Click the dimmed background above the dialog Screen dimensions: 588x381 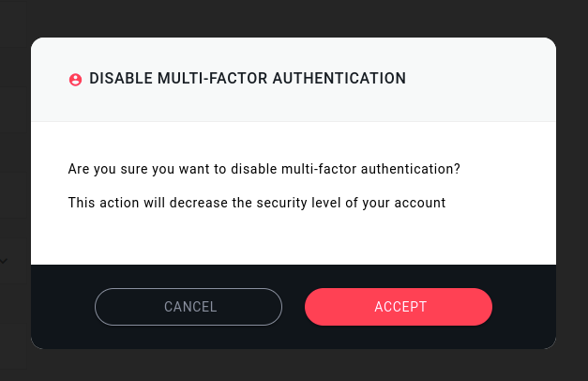point(294,17)
